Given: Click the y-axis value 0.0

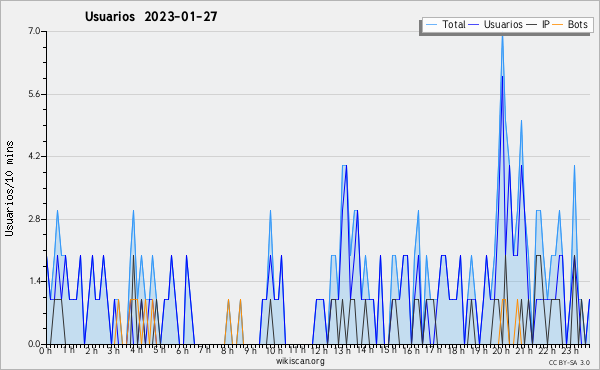Looking at the screenshot, I should click(34, 344).
